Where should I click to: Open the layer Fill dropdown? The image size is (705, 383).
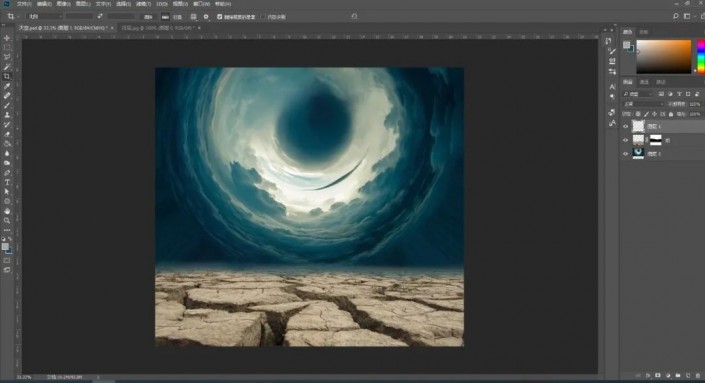[695, 114]
